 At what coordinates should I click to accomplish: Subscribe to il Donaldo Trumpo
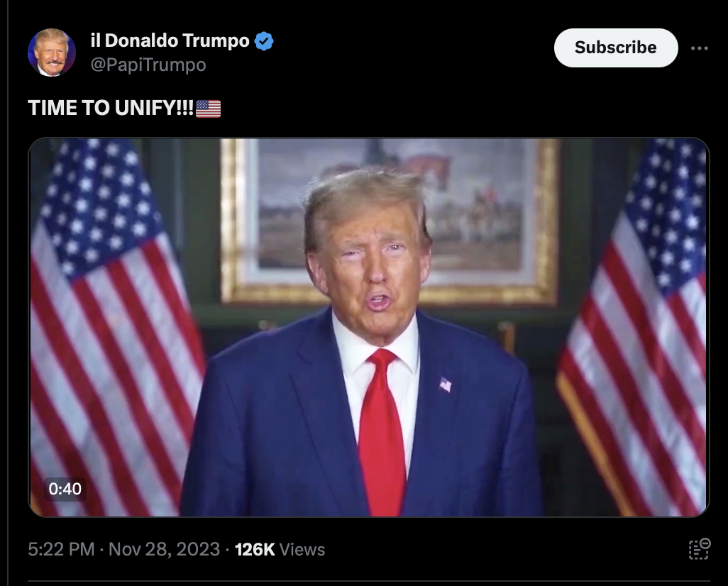(x=616, y=48)
